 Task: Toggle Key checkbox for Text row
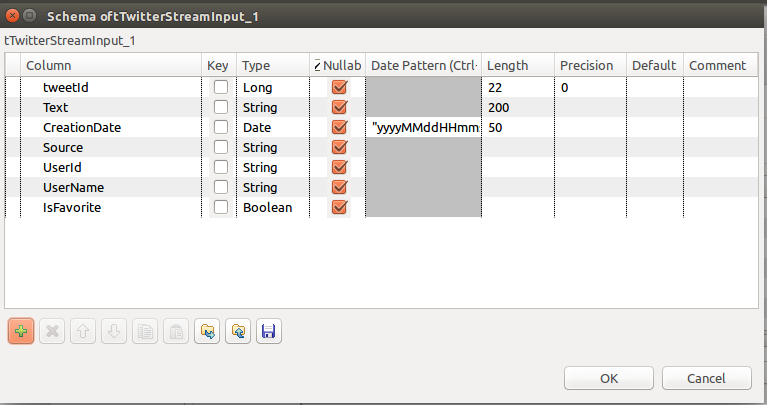[221, 107]
